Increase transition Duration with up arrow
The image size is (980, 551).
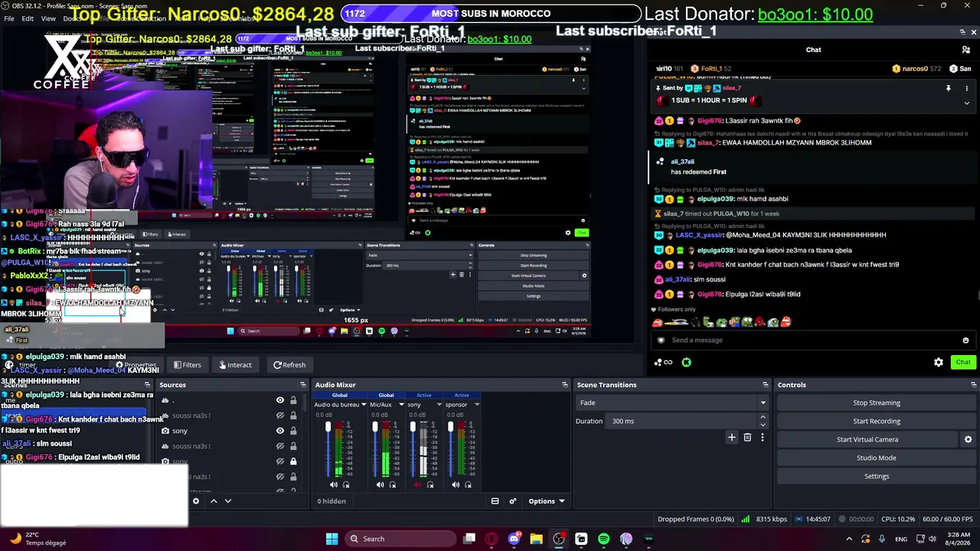coord(763,418)
